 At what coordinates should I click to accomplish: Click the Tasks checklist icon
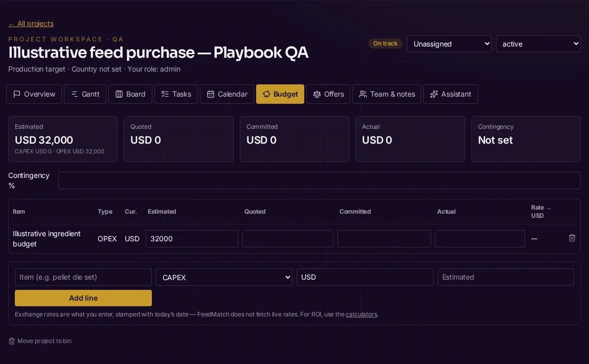[165, 94]
